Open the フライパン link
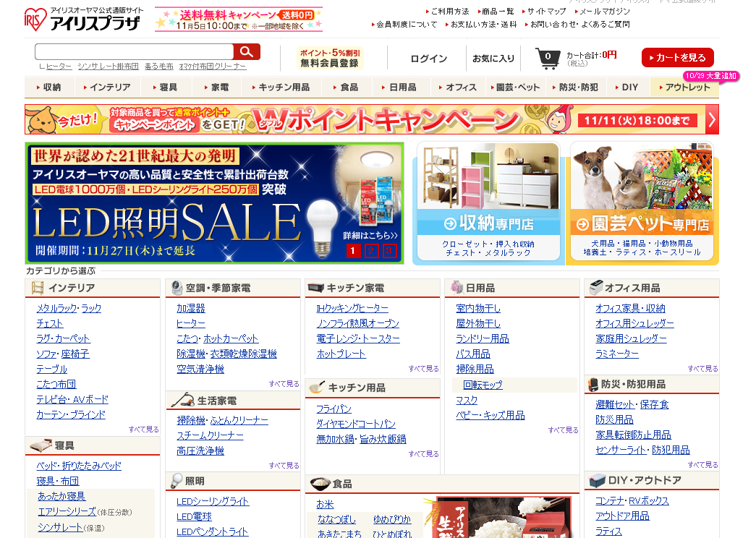The image size is (756, 538). pos(334,409)
